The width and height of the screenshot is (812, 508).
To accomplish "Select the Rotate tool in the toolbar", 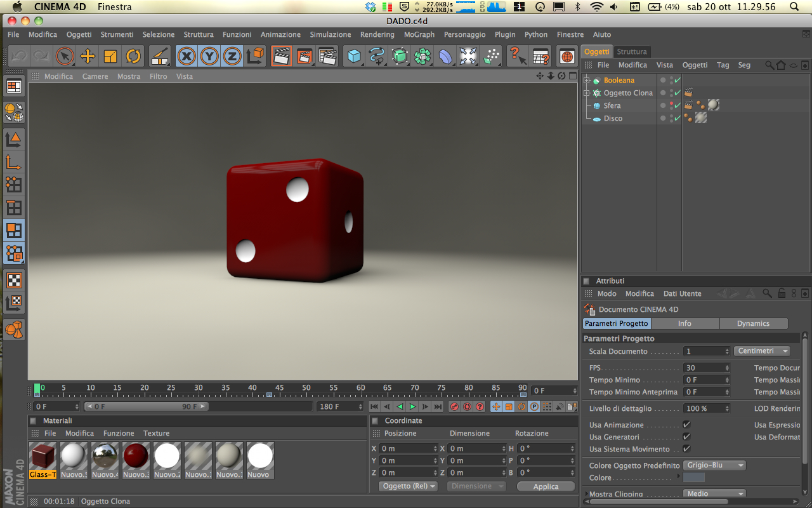I will point(133,57).
